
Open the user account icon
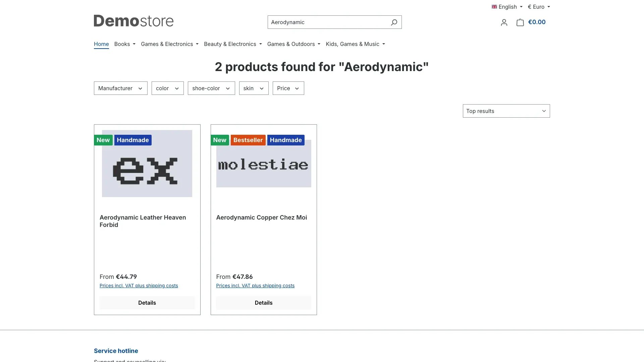click(504, 22)
